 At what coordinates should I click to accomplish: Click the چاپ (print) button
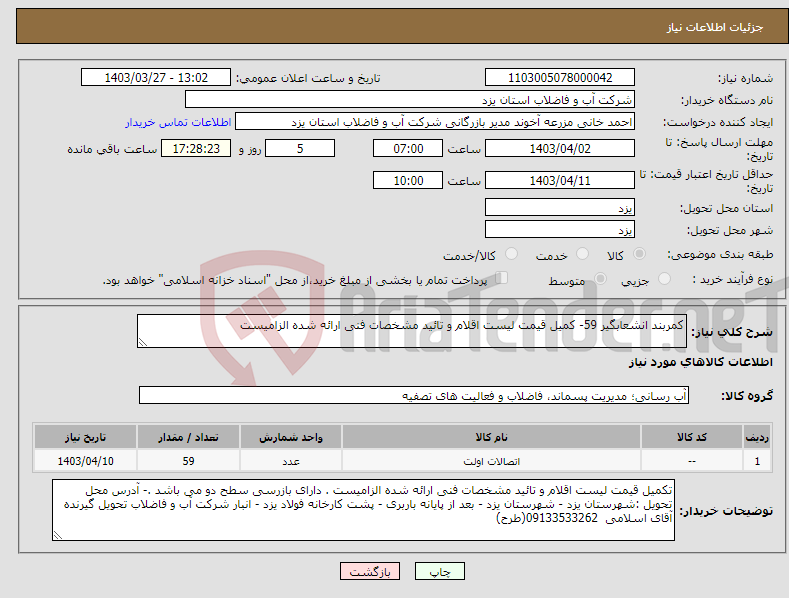[439, 571]
